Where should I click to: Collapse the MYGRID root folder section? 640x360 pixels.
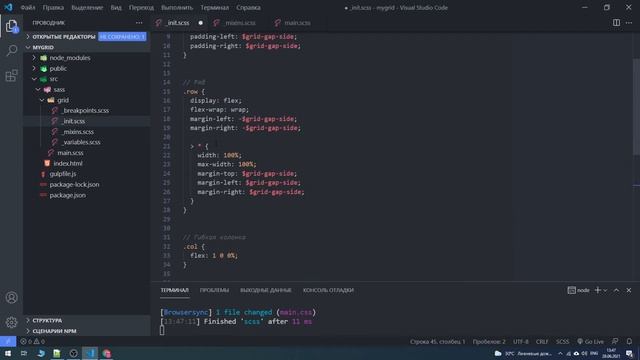pyautogui.click(x=87, y=47)
